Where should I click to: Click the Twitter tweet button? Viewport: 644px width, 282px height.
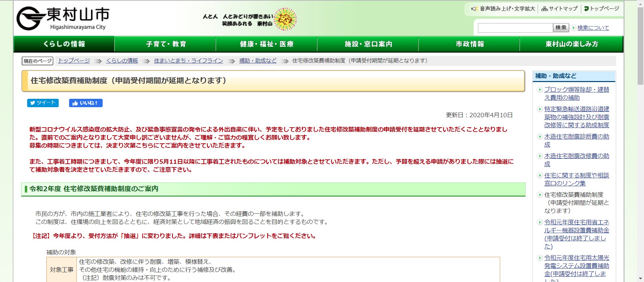43,103
